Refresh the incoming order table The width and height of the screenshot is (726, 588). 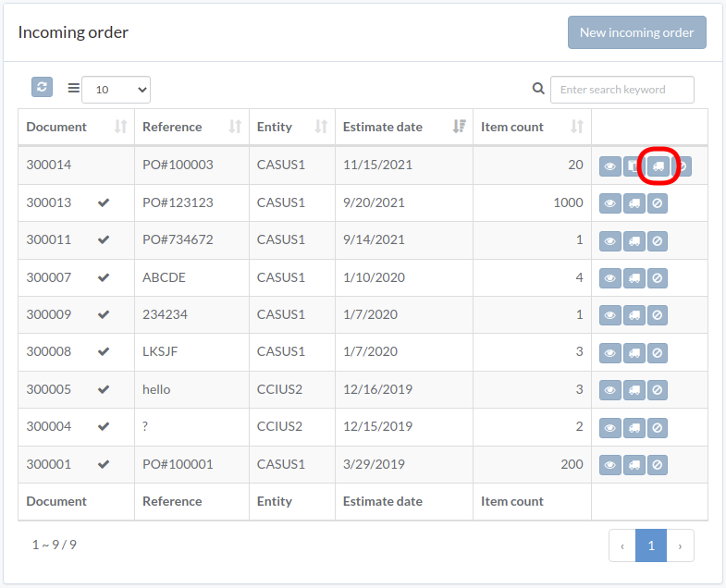coord(42,87)
